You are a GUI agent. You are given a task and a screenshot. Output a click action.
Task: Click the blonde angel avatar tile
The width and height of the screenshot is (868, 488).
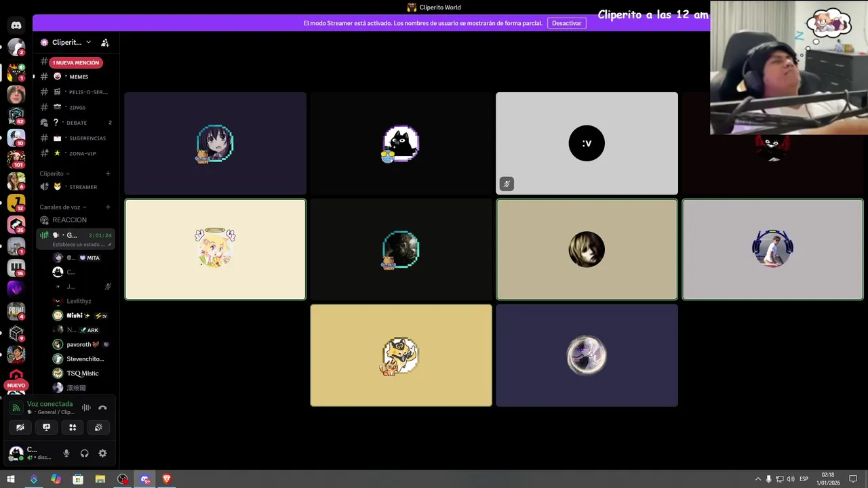click(x=215, y=249)
